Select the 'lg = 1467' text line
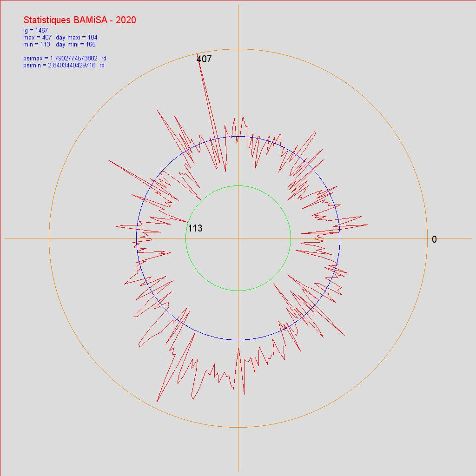 pyautogui.click(x=35, y=31)
